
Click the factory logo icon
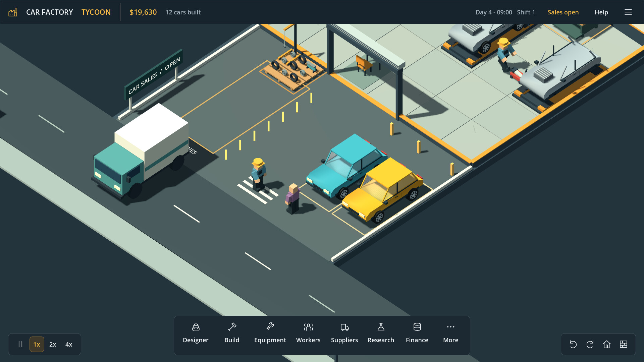[x=13, y=12]
